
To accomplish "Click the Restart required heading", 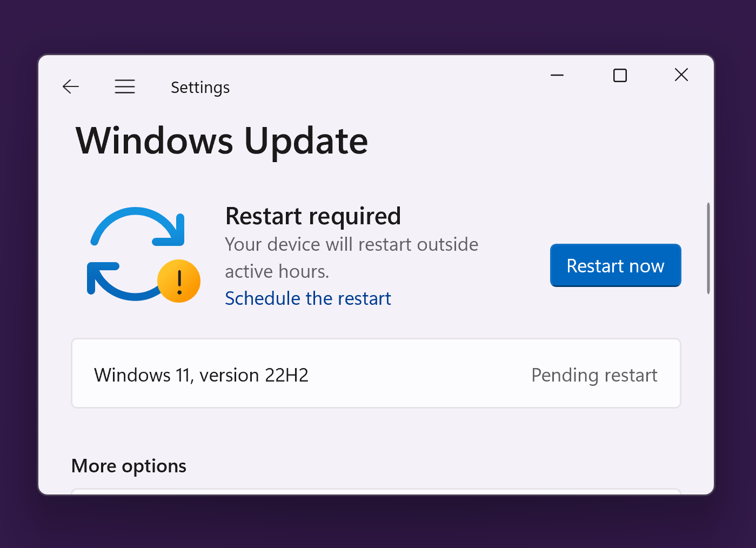I will (x=313, y=216).
